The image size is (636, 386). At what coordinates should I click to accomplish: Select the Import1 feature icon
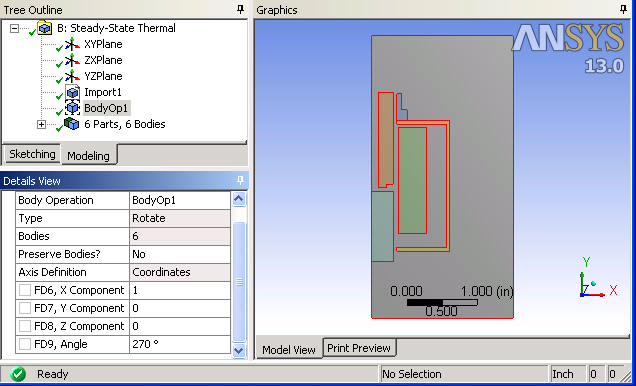coord(72,92)
